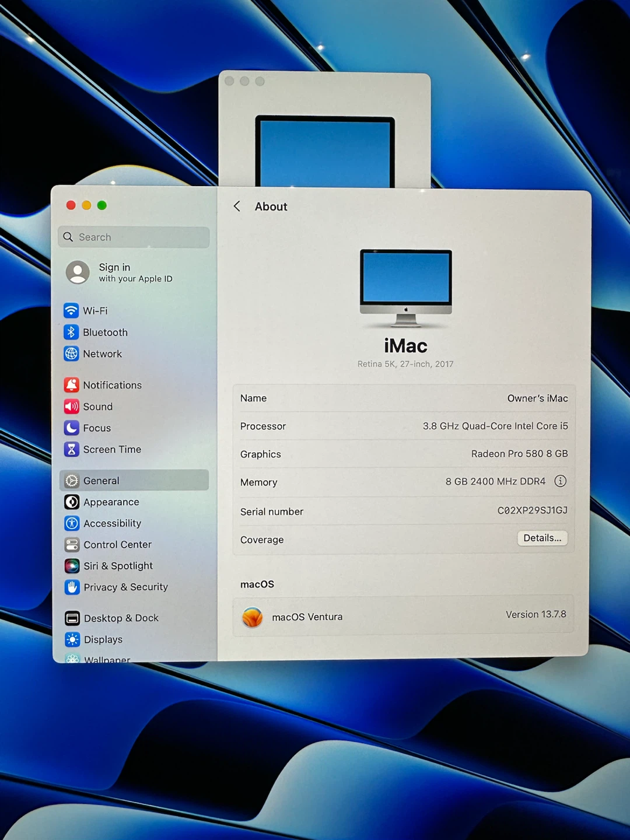Open Coverage Details button
Viewport: 630px width, 840px height.
[x=542, y=538]
